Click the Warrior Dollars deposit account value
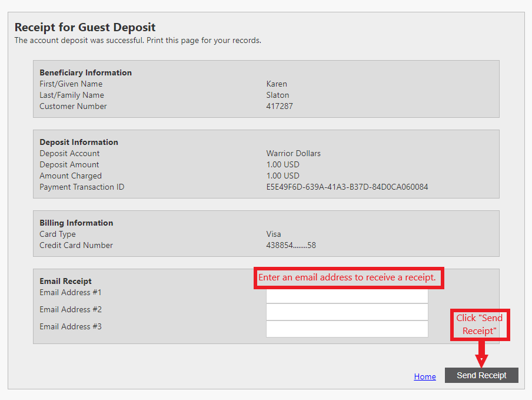 [293, 153]
